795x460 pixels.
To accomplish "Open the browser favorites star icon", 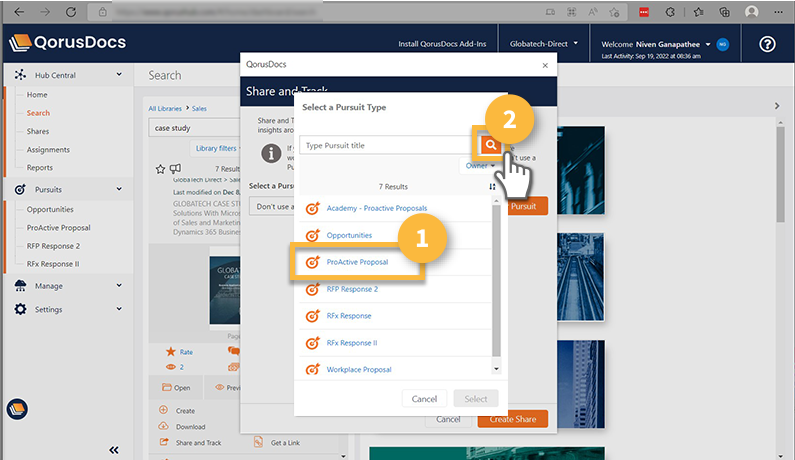I will [x=698, y=12].
